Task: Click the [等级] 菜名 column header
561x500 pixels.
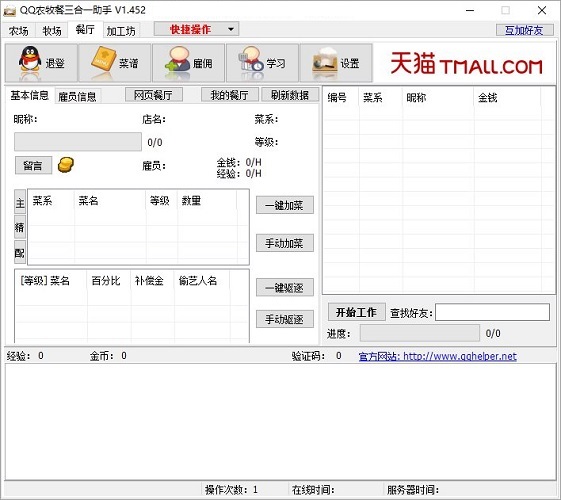Action: 51,281
